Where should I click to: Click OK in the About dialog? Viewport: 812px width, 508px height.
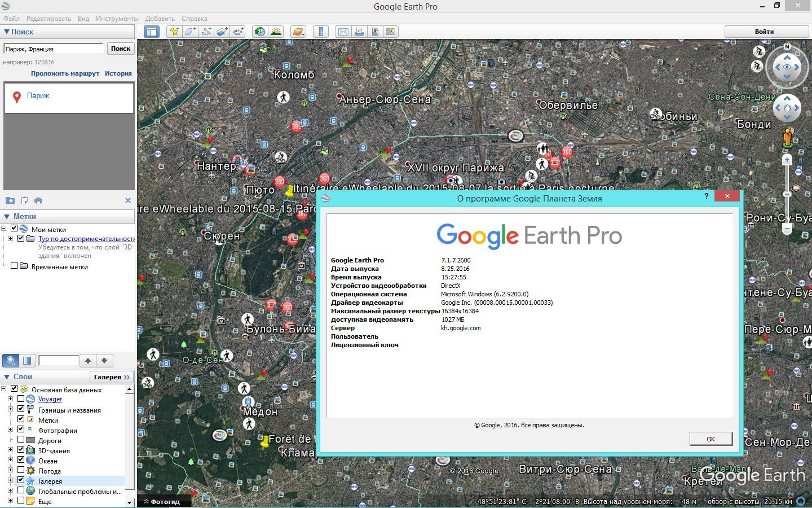point(710,439)
